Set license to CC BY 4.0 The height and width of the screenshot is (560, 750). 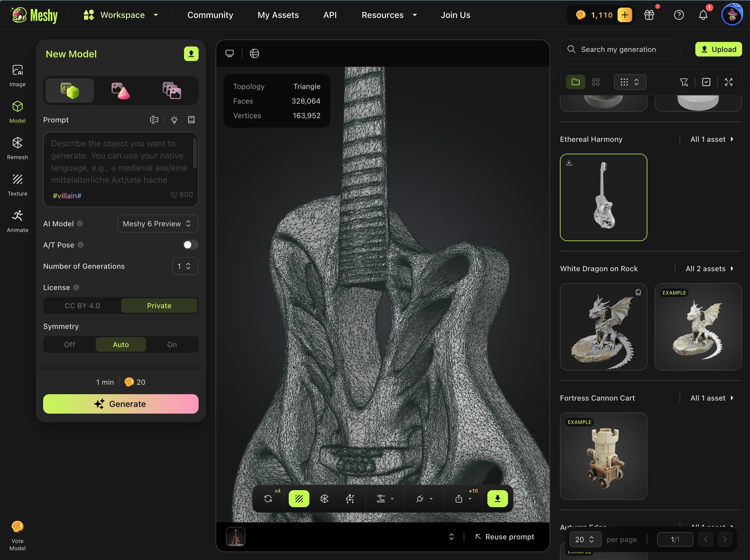point(82,306)
